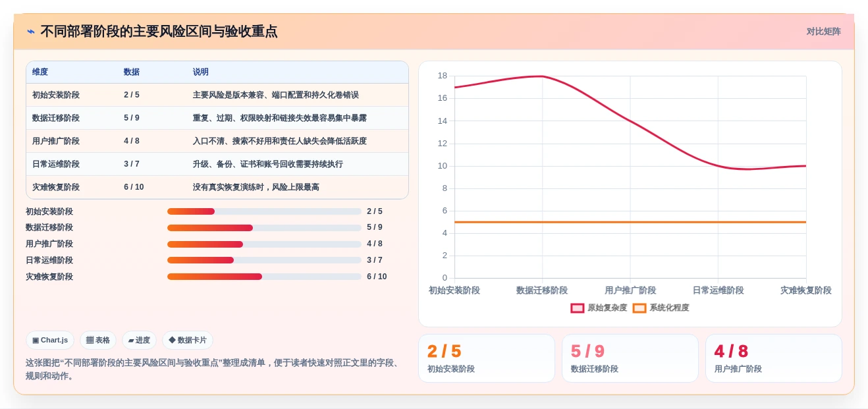
Task: Click x-axis label 初始安装阶段 on chart
Action: pos(454,290)
